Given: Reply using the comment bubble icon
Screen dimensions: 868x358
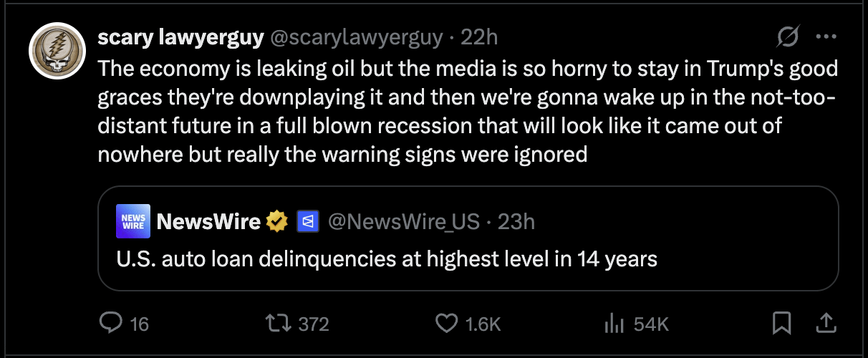Looking at the screenshot, I should coord(112,324).
